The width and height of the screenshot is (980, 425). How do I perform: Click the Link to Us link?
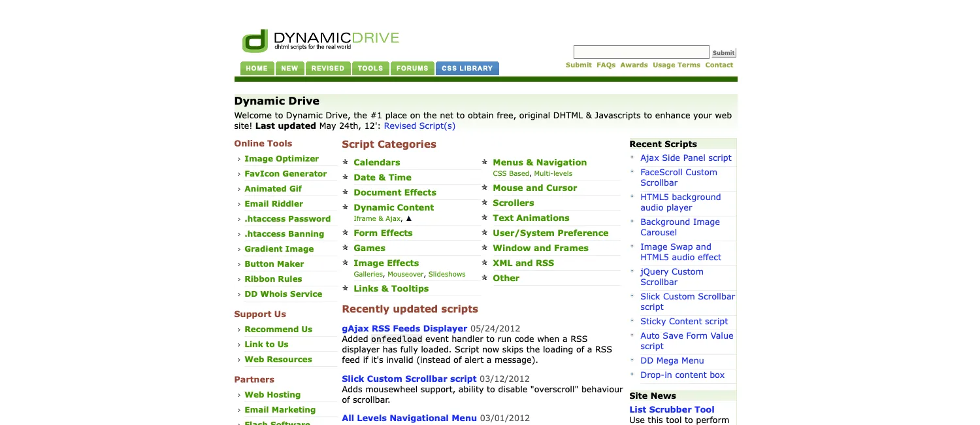267,345
